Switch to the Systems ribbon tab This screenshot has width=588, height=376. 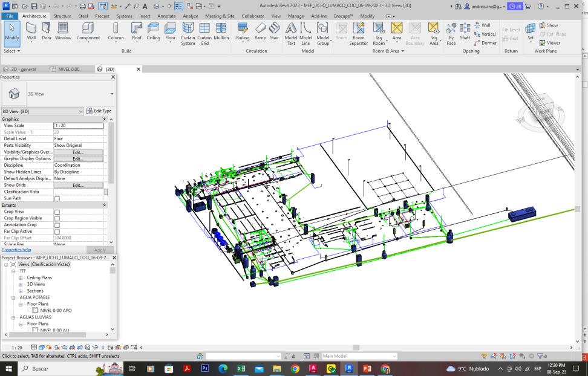124,16
